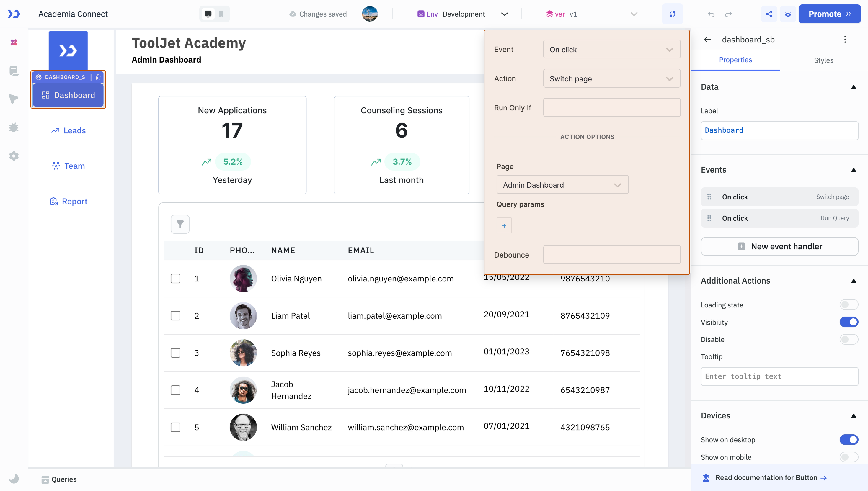This screenshot has width=868, height=491.
Task: Click the trash icon on the DASHBOARD_S widget handle
Action: tap(98, 77)
